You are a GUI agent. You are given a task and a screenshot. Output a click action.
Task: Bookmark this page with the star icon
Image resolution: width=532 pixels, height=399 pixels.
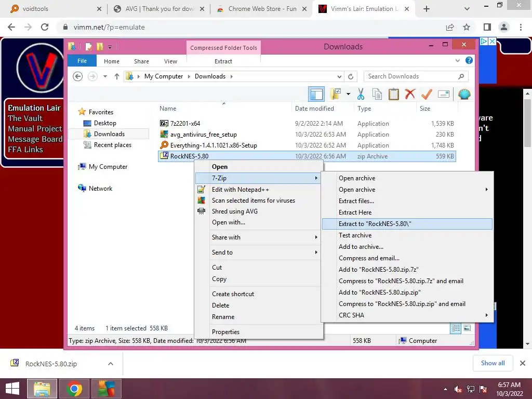[467, 27]
